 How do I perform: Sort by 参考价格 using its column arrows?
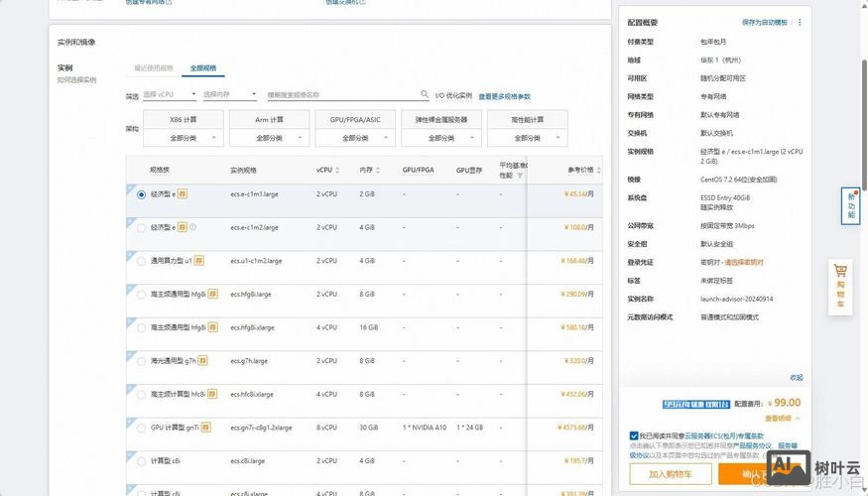pyautogui.click(x=598, y=170)
